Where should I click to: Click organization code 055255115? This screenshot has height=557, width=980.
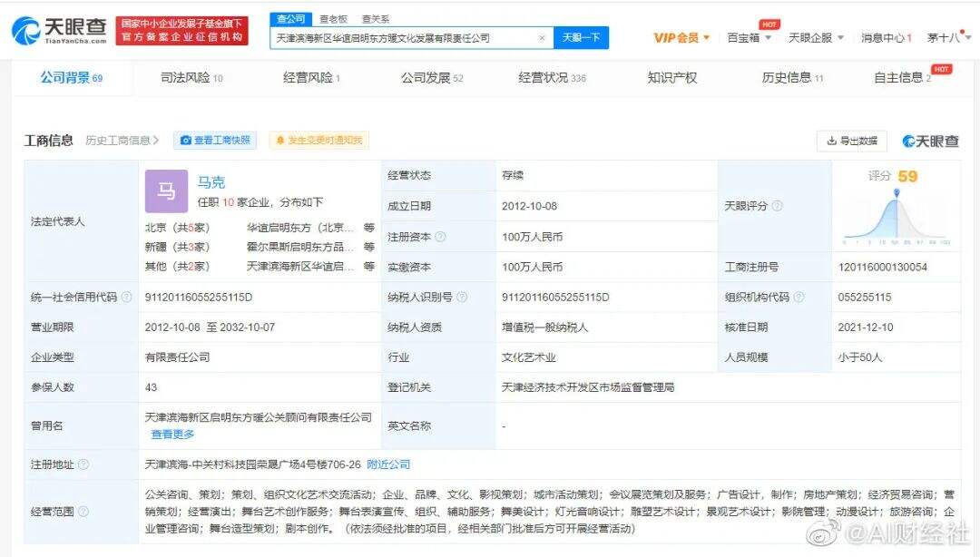(865, 297)
